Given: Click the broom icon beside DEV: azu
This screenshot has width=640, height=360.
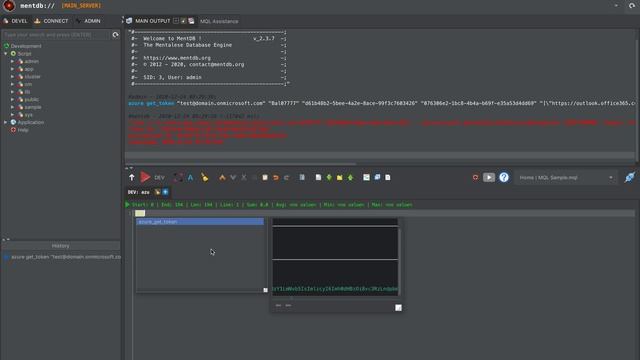Looking at the screenshot, I should click(x=157, y=192).
